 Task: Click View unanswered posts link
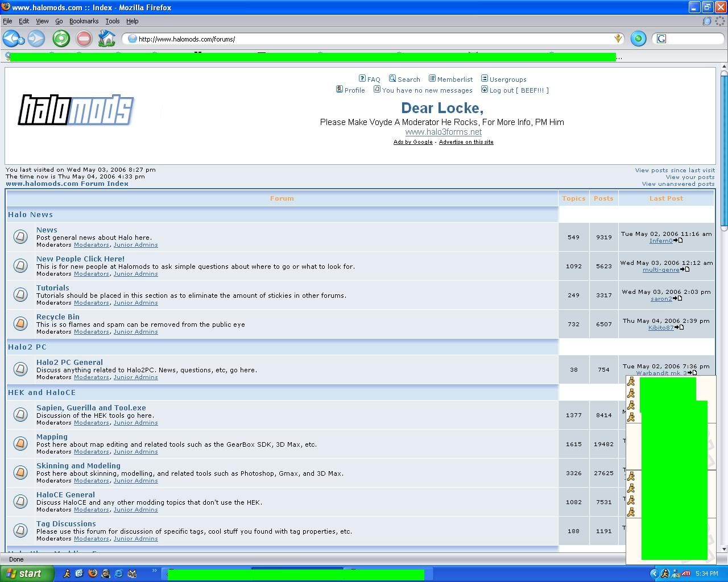[678, 184]
